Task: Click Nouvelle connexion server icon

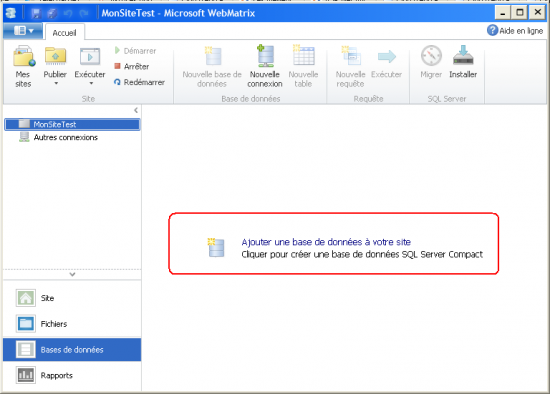Action: coord(265,55)
